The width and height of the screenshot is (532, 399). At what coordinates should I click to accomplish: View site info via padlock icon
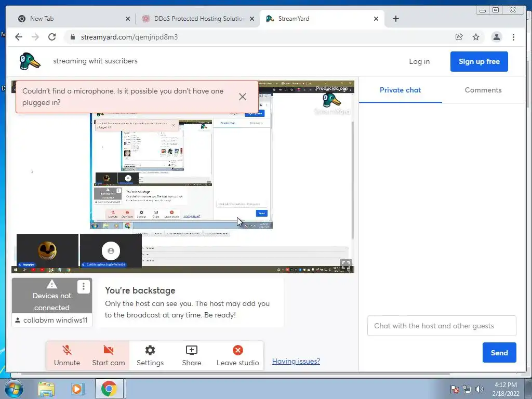[72, 37]
